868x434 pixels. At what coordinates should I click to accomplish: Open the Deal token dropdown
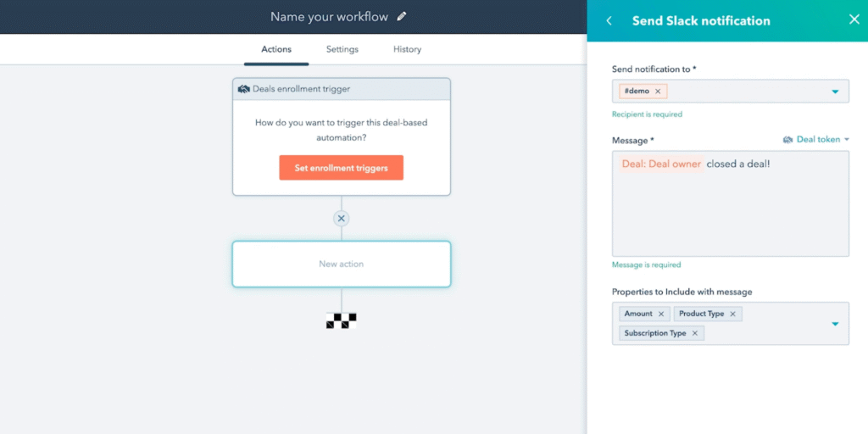[x=816, y=140]
